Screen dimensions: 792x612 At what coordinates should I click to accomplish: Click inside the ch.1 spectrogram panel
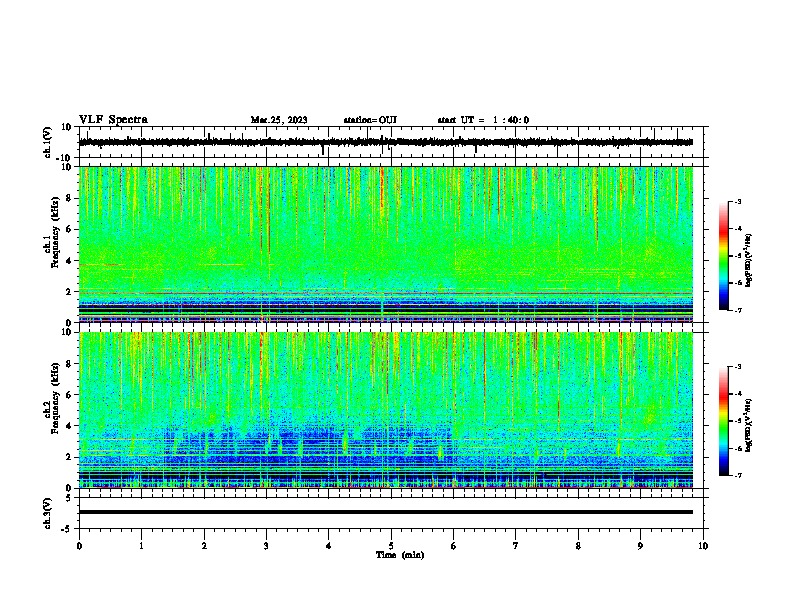click(x=386, y=244)
